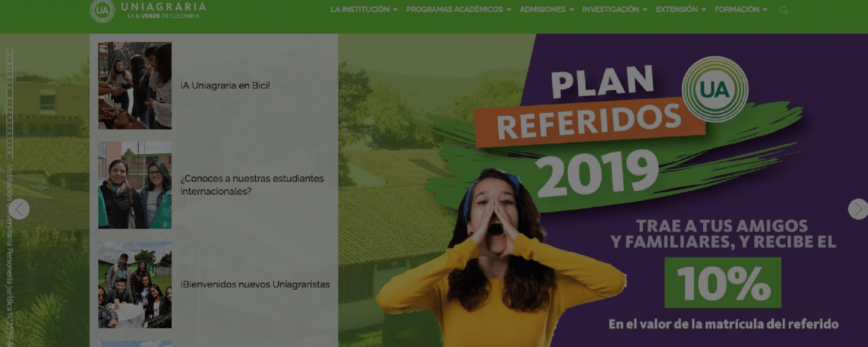Open ¡Bienvenidos nuevos Uniagraristas link

[x=255, y=285]
